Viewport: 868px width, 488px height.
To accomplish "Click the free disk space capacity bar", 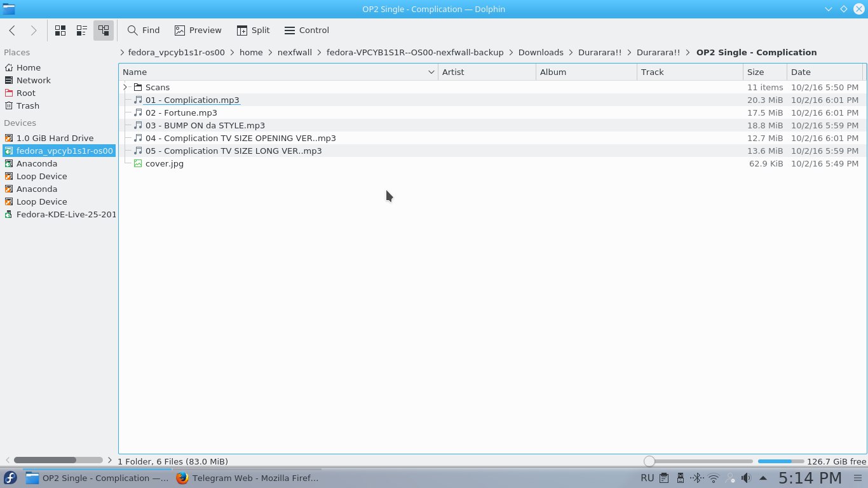I will tap(780, 461).
